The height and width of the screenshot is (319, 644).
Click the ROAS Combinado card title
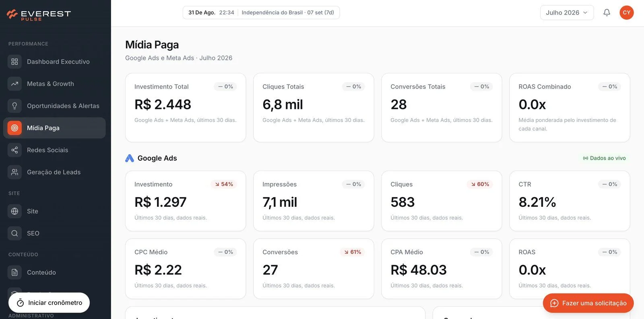pos(545,86)
